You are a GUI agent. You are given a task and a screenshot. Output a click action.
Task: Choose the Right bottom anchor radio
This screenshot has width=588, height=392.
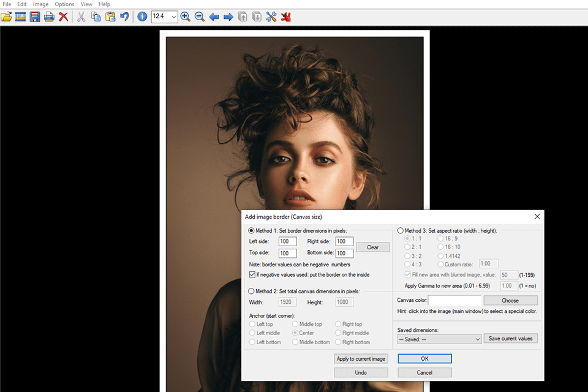[338, 342]
